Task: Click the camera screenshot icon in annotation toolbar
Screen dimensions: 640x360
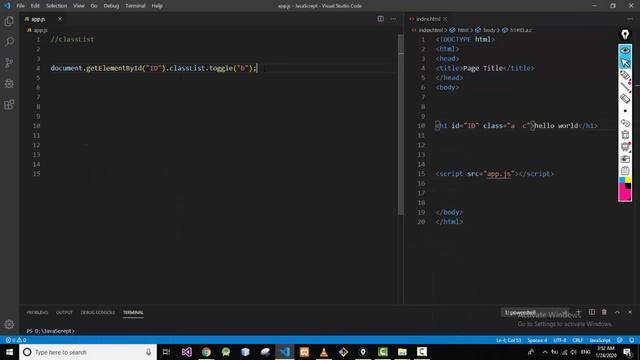Action: click(625, 159)
